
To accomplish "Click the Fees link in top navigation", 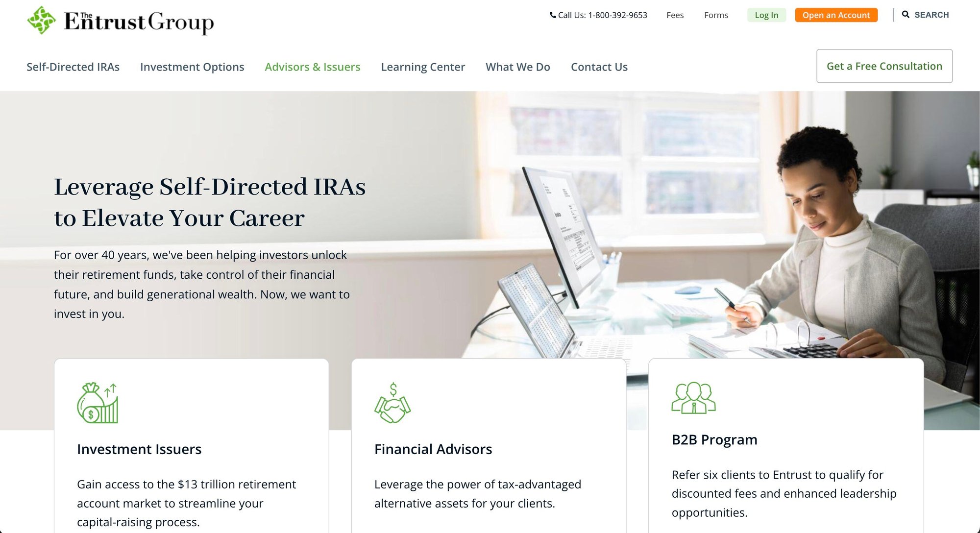I will pyautogui.click(x=674, y=14).
